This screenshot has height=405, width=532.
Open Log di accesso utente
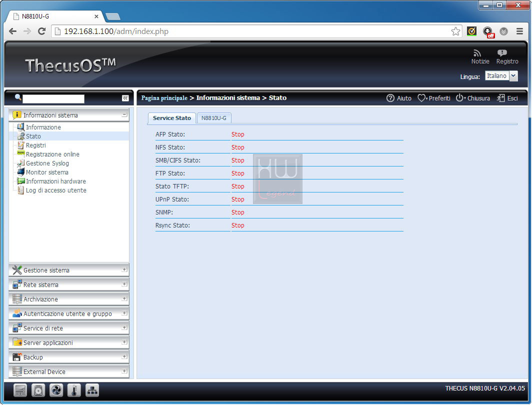click(56, 190)
